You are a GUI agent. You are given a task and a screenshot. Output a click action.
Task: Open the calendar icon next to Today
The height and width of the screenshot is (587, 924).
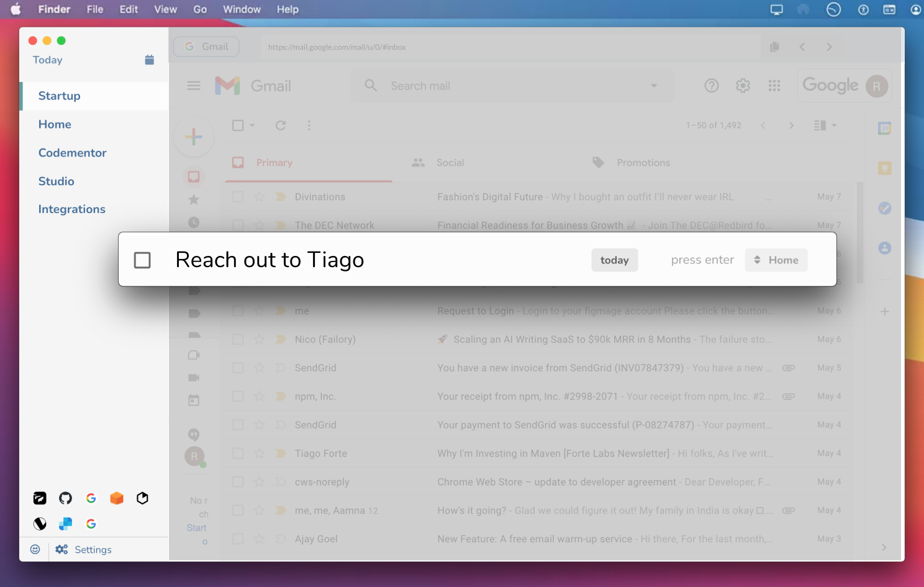pos(149,60)
